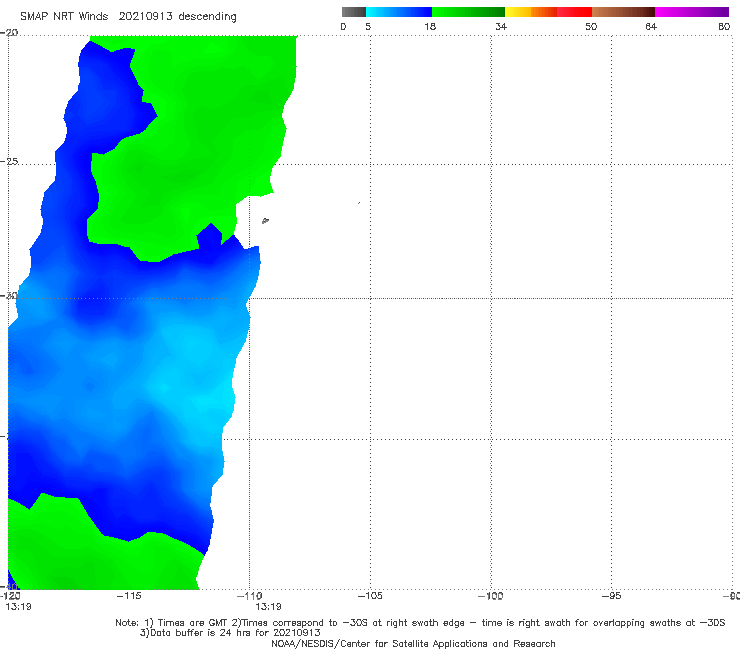Click the green wind region at the swath's bottom
This screenshot has height=650, width=740.
(94, 559)
